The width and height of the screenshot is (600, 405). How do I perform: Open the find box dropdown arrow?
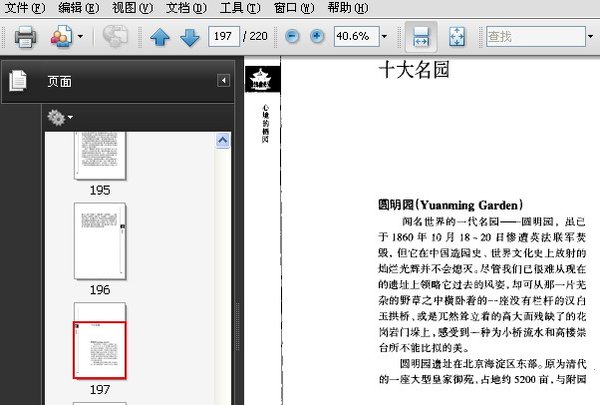(590, 36)
